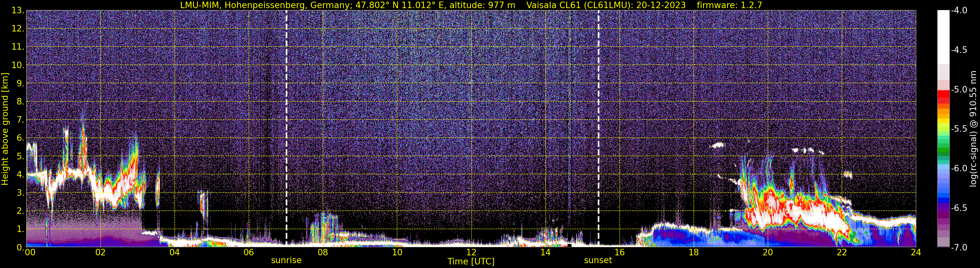Click the 'sunset' label under the time axis
The width and height of the screenshot is (980, 268).
[598, 261]
